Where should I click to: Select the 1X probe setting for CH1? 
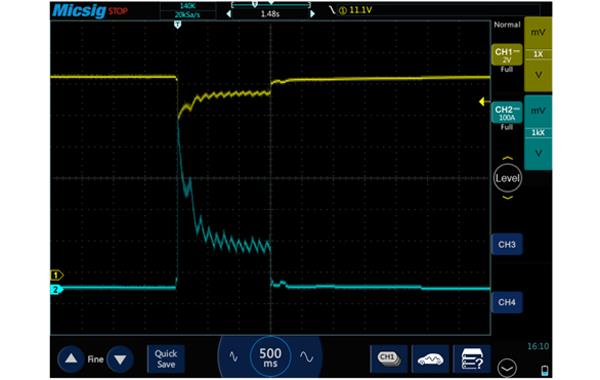click(x=538, y=54)
